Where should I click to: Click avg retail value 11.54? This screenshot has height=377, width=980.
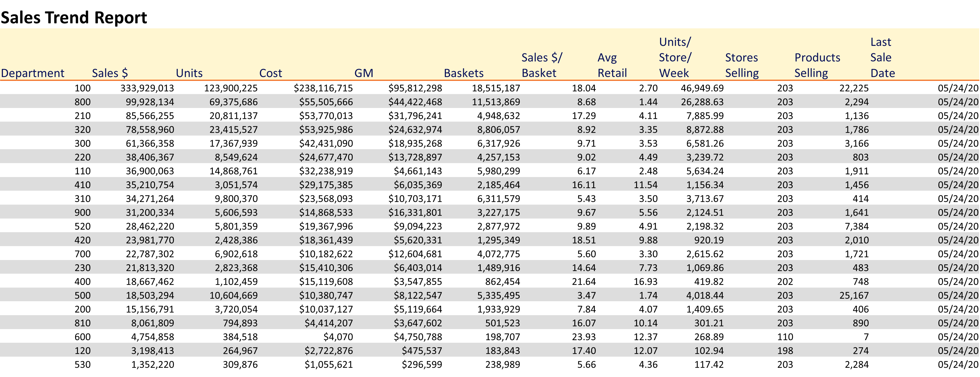(x=646, y=185)
